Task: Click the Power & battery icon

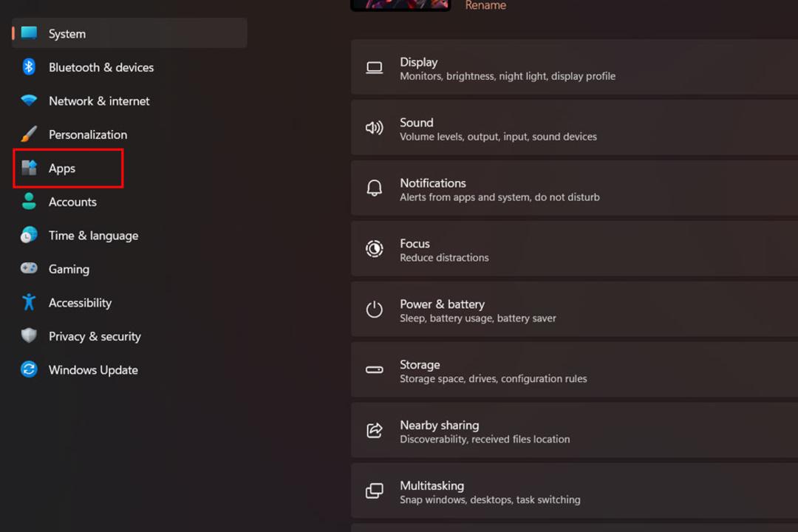Action: pyautogui.click(x=375, y=309)
